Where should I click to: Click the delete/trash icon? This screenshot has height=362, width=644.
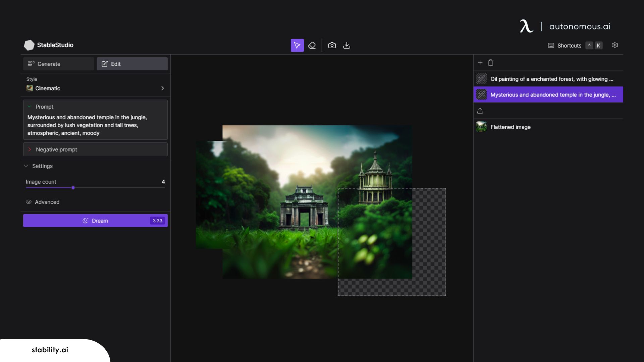[491, 62]
